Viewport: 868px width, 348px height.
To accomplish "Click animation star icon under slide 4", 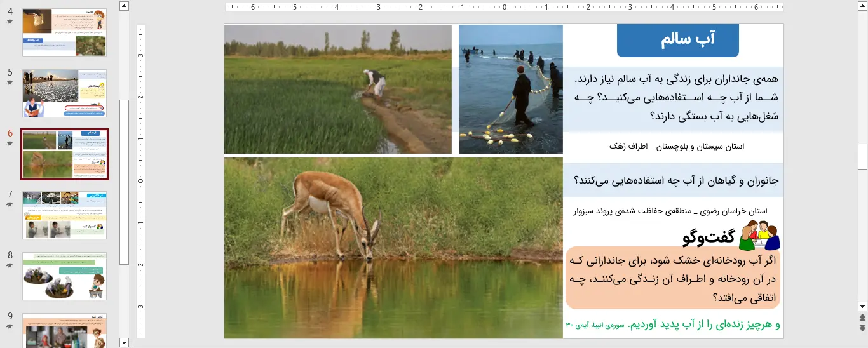I will (x=10, y=21).
